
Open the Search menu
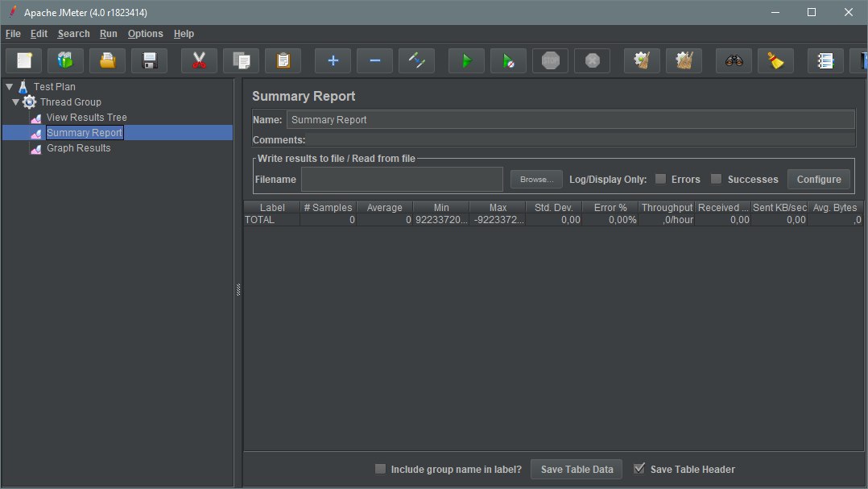point(73,34)
